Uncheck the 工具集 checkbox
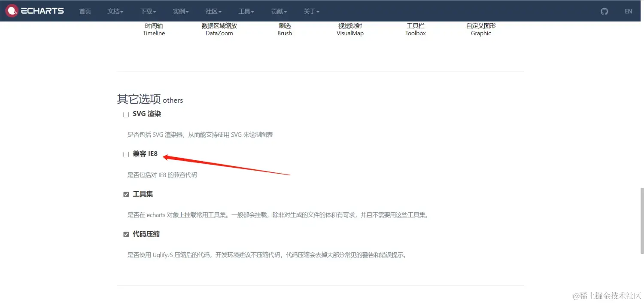Image resolution: width=644 pixels, height=303 pixels. click(x=126, y=195)
